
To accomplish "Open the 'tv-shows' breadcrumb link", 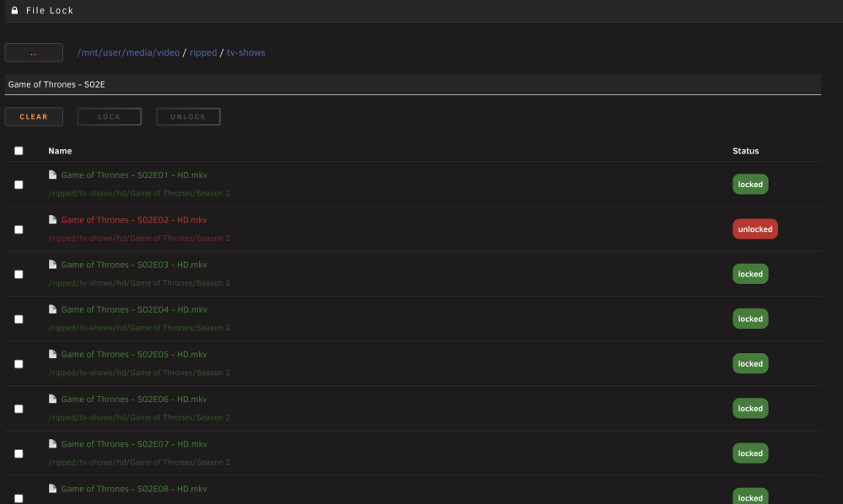I will click(x=245, y=52).
